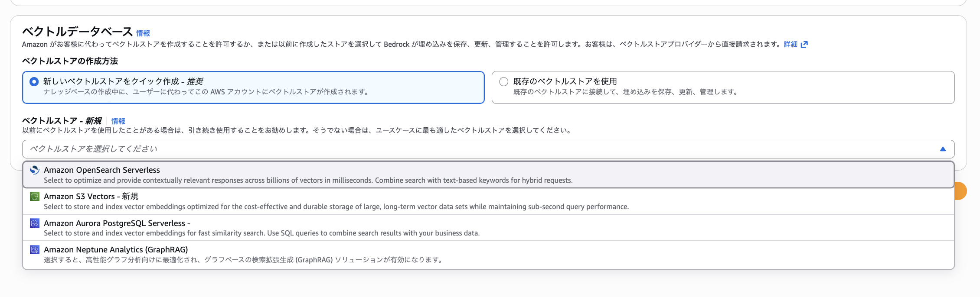
Task: Click the orange button behind dropdown
Action: (x=960, y=191)
